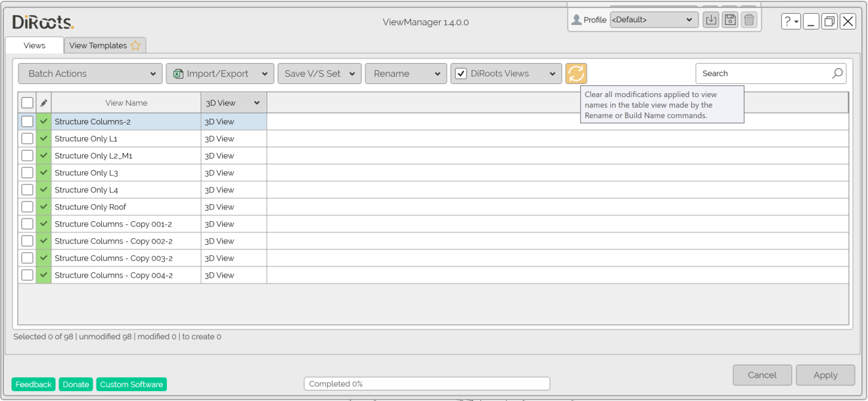This screenshot has width=868, height=401.
Task: Click the green Feedback button
Action: [34, 385]
